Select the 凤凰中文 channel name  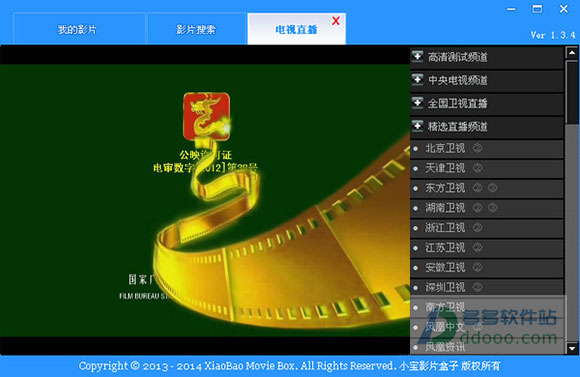(x=445, y=327)
